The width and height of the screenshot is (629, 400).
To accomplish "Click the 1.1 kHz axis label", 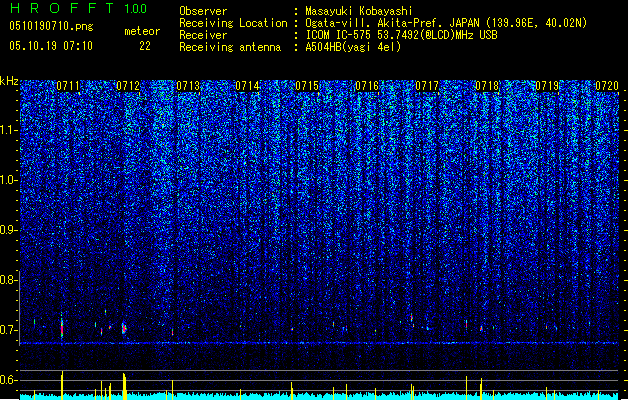I will [x=8, y=130].
